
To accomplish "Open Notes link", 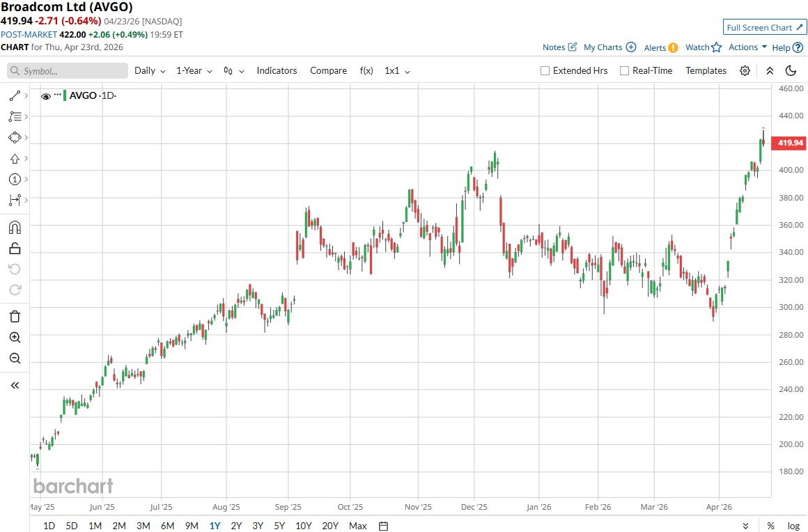I will tap(559, 47).
